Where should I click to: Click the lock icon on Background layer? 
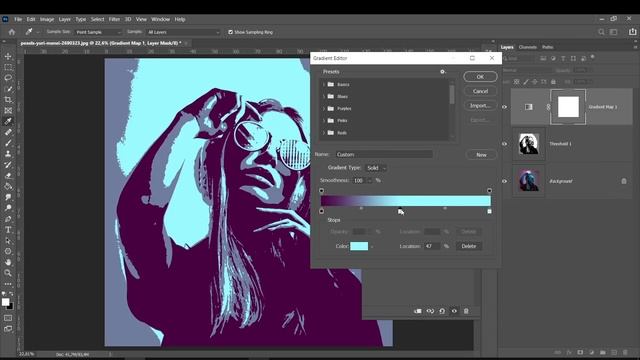[624, 181]
